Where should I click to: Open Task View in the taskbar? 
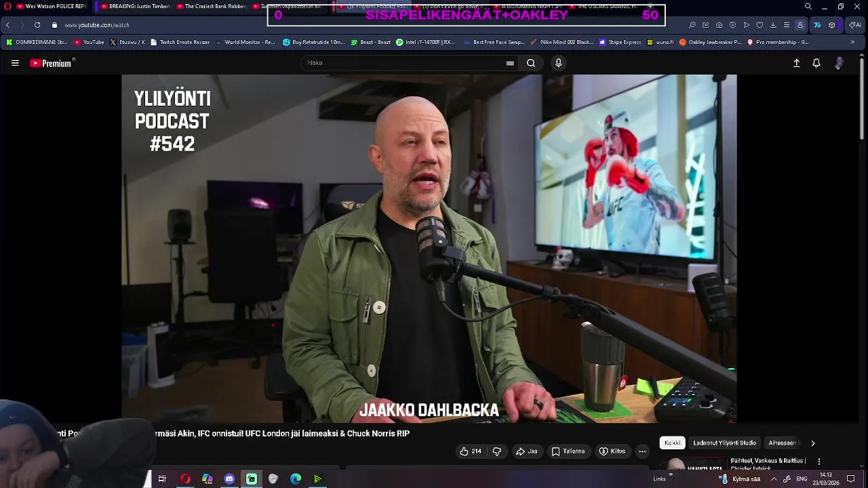click(x=162, y=479)
